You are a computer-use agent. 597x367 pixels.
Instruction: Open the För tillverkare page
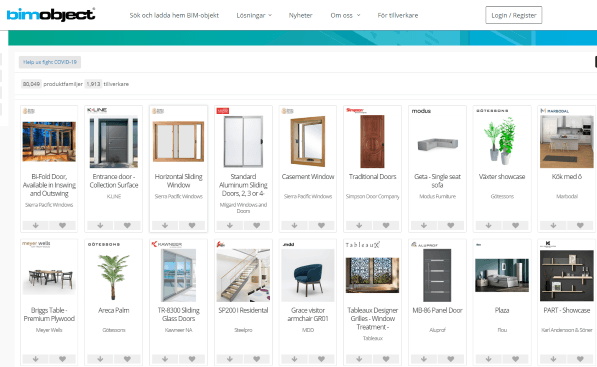click(x=397, y=15)
